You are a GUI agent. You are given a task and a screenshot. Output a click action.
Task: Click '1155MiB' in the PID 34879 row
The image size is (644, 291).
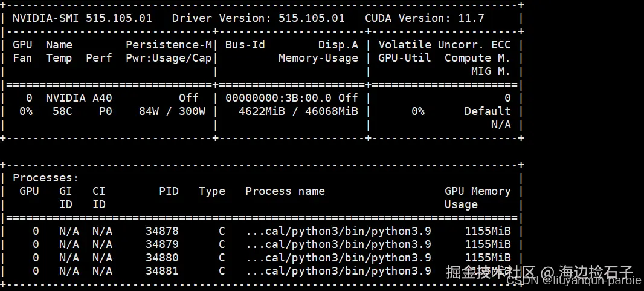coord(488,244)
